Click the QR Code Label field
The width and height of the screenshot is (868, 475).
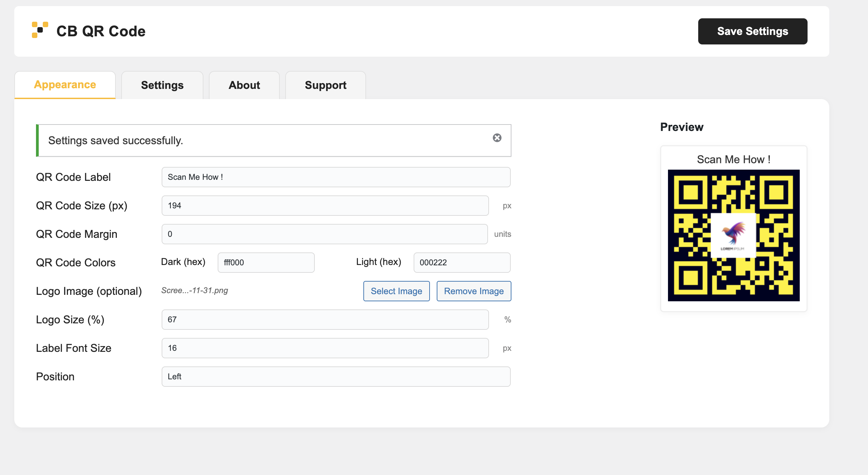pos(336,177)
